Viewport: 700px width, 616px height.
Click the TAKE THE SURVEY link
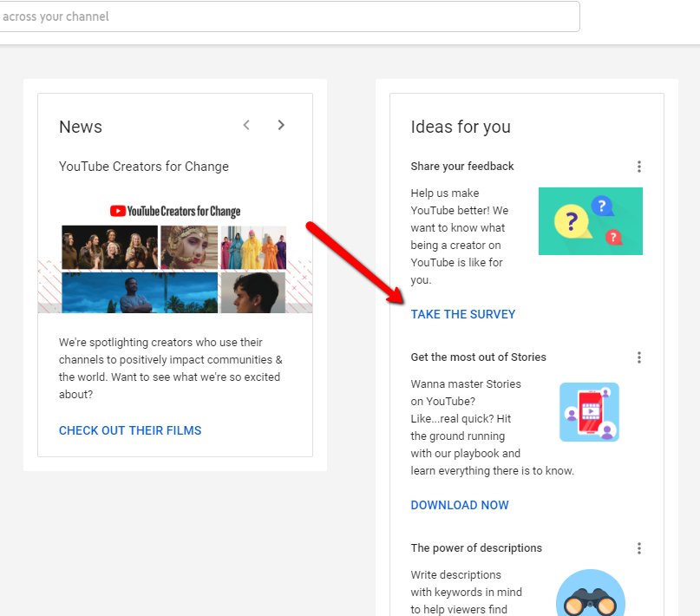tap(463, 314)
